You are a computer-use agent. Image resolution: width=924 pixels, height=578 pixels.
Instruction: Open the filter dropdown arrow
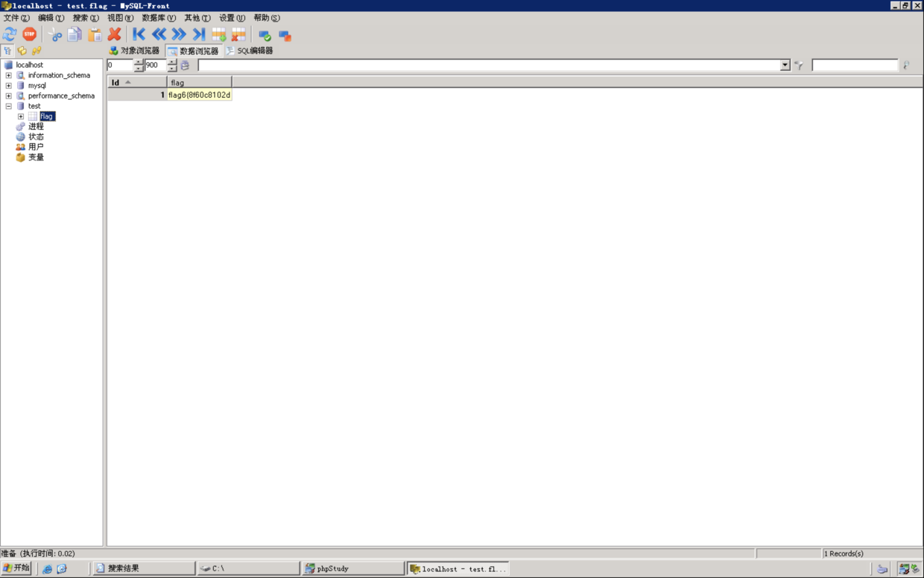coord(785,66)
